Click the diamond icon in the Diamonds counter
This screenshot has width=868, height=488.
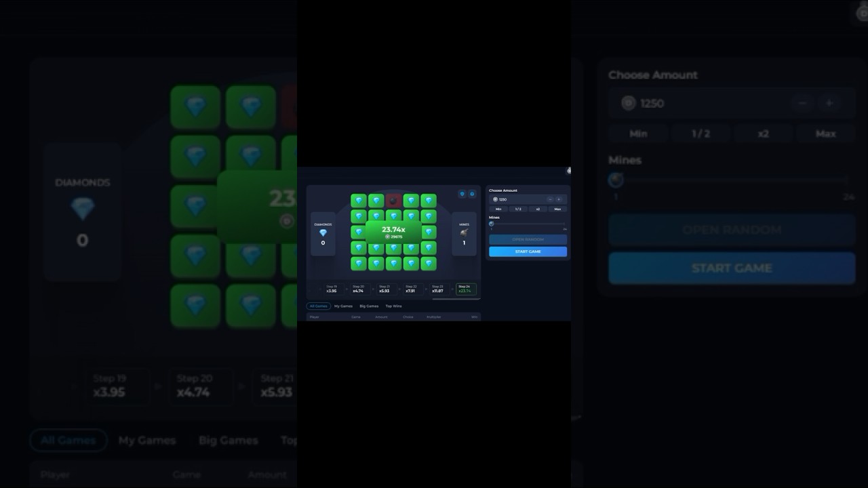(323, 233)
